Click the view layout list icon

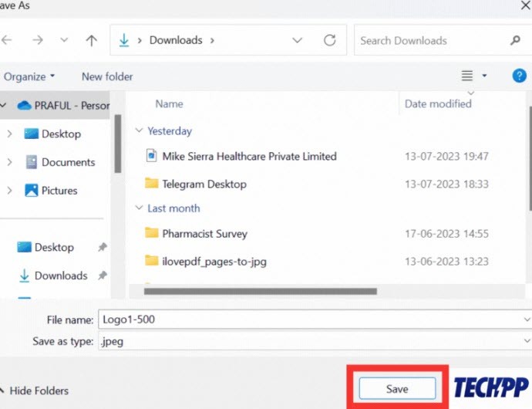(467, 76)
